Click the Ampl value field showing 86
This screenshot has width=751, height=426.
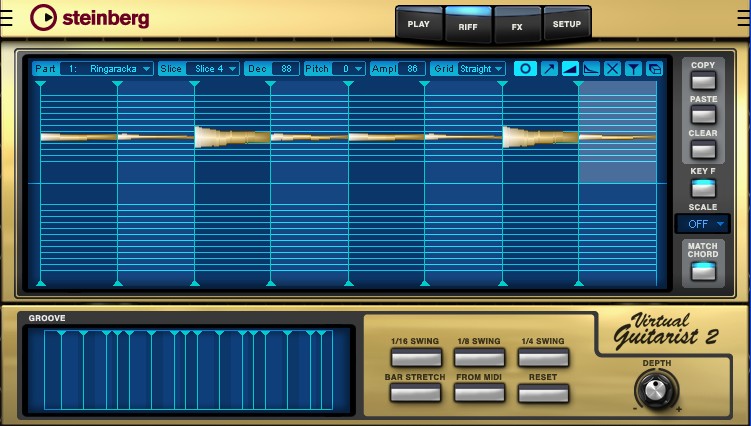click(412, 69)
